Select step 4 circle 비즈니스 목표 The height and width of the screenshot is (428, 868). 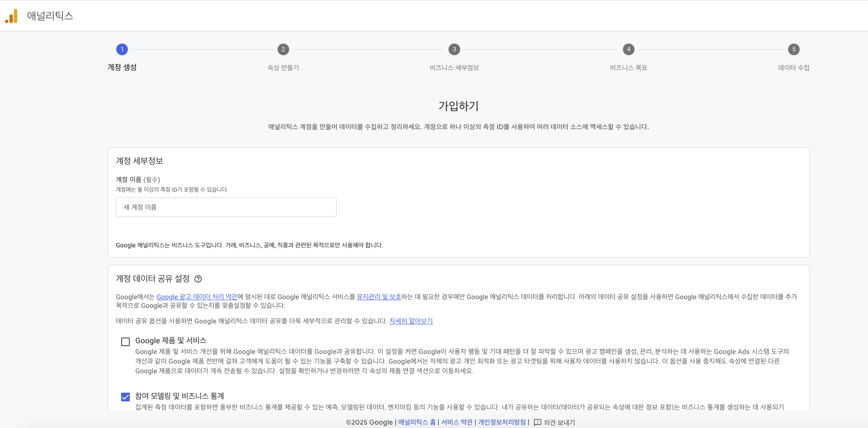pos(629,49)
